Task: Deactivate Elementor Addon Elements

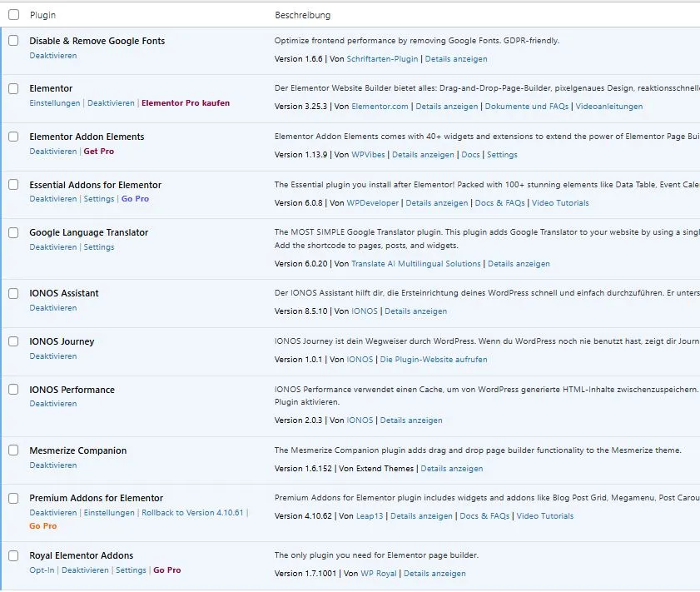Action: click(x=53, y=152)
